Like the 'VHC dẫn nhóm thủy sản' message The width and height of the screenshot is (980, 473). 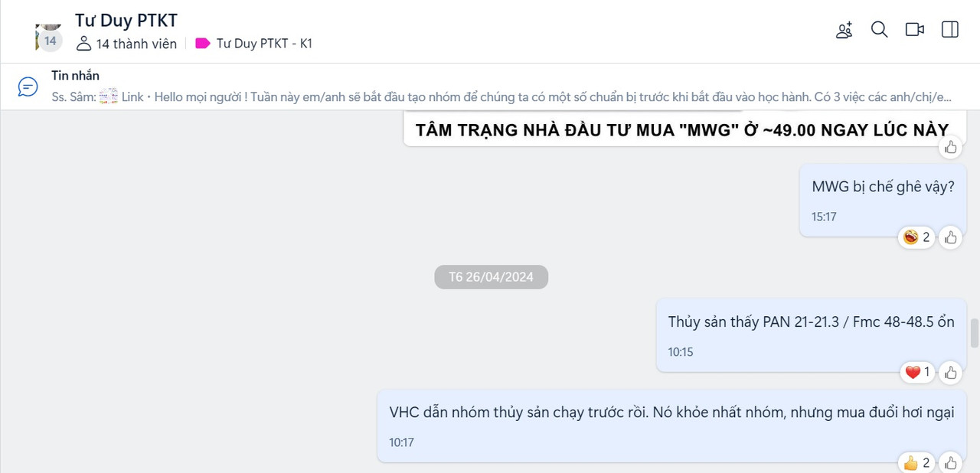[x=951, y=463]
